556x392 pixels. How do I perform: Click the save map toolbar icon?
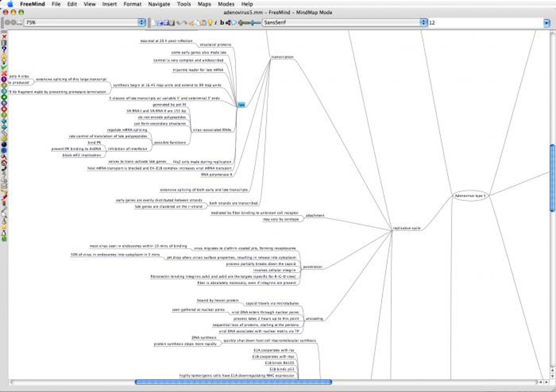(166, 23)
